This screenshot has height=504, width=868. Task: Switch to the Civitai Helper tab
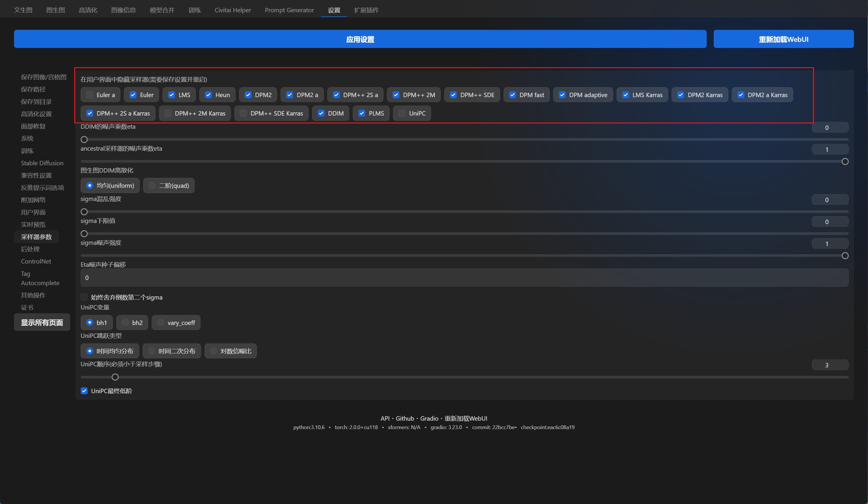tap(233, 10)
